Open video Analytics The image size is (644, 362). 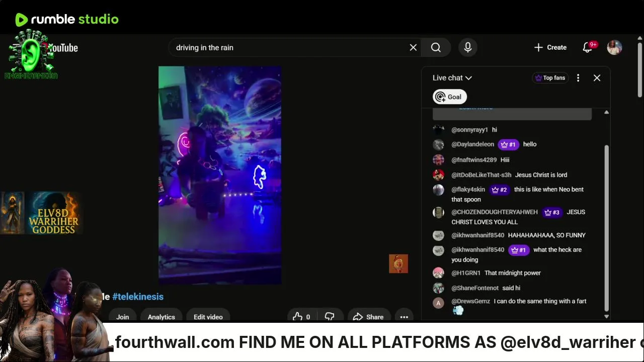161,317
